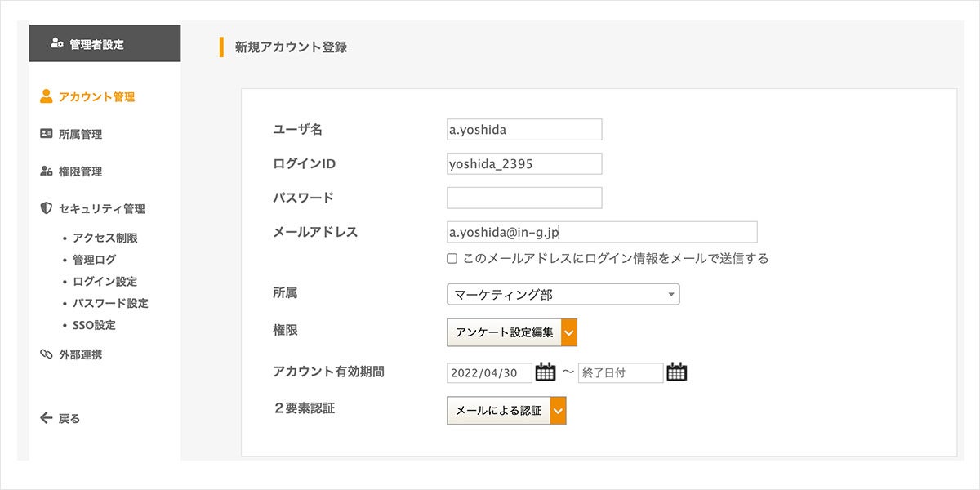Open アクセス制限 in the sidebar
Screen dimensions: 980x490
[105, 238]
